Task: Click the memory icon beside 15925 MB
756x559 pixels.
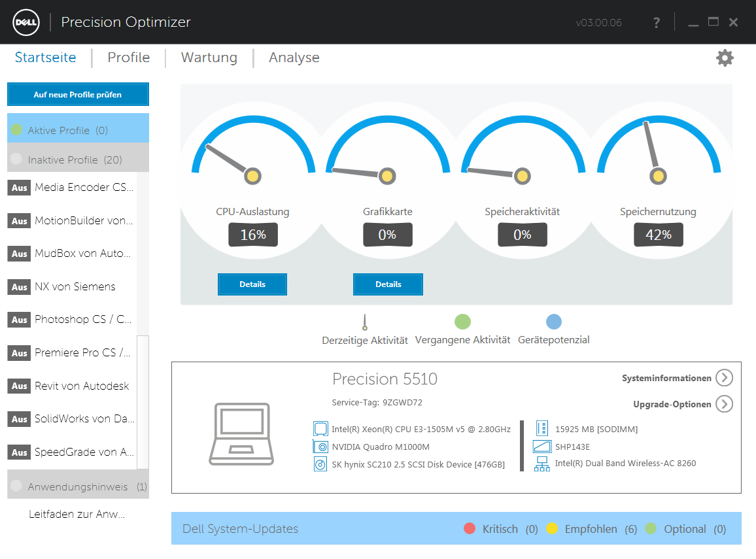Action: tap(542, 428)
